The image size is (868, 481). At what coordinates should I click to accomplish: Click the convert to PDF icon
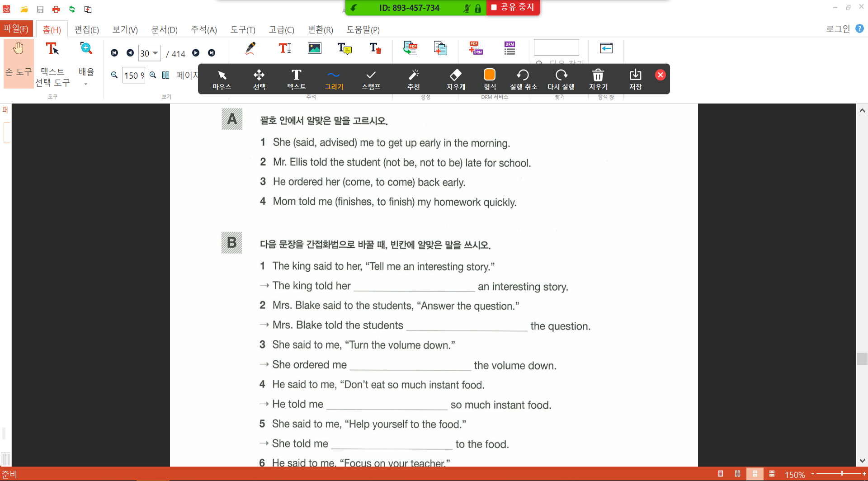click(x=410, y=48)
